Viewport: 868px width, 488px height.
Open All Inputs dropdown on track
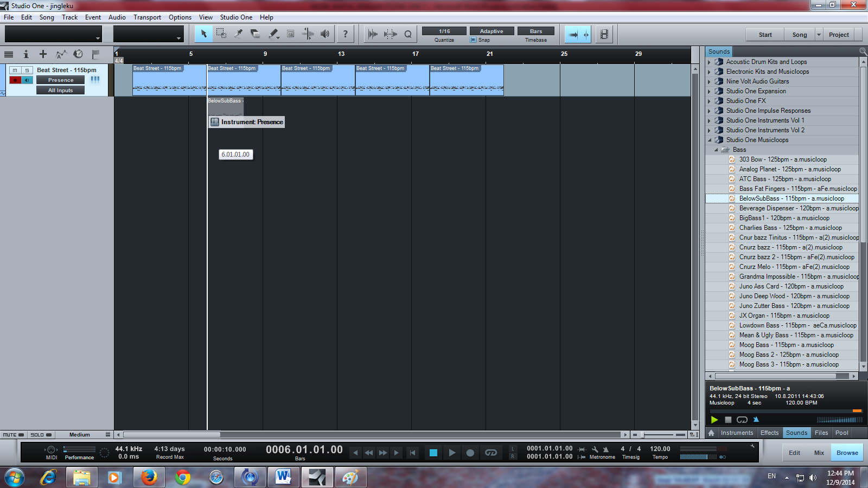[x=61, y=91]
